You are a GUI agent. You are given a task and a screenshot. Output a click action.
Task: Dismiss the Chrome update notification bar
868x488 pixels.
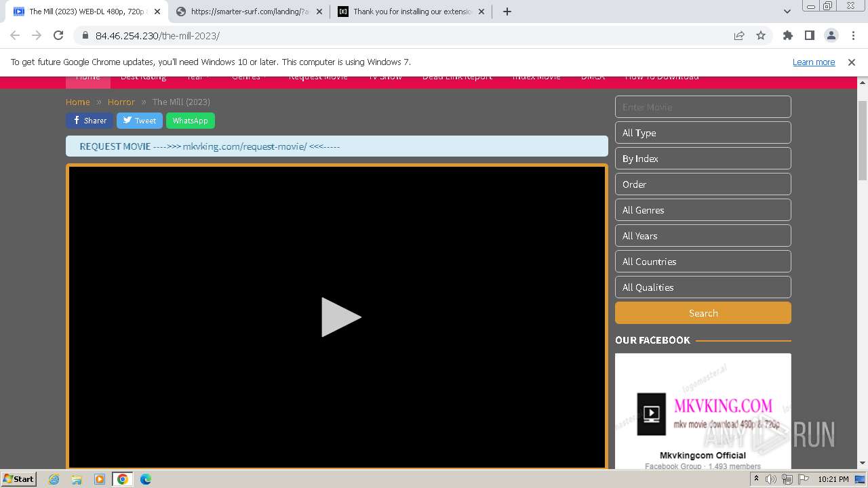pos(852,62)
